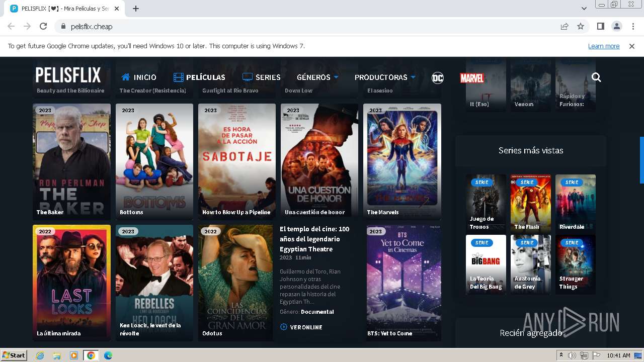Image resolution: width=644 pixels, height=362 pixels.
Task: Open Juego de Tronos series thumbnail
Action: pos(486,204)
